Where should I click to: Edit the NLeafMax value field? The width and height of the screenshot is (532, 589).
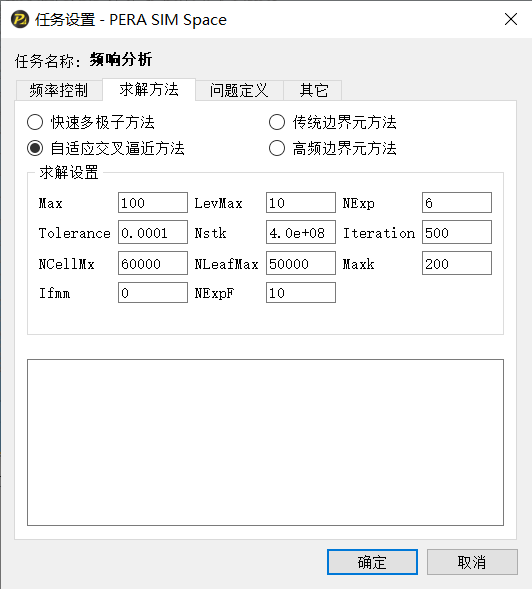click(301, 263)
